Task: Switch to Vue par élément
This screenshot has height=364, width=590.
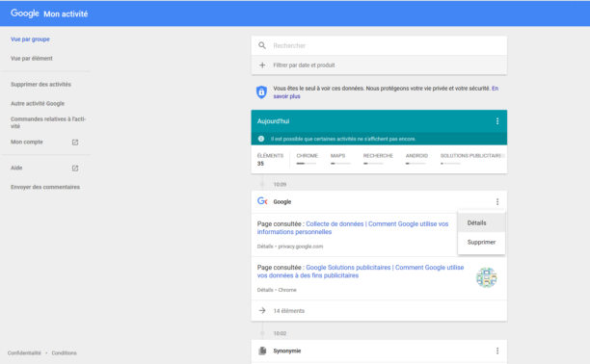Action: [x=32, y=59]
